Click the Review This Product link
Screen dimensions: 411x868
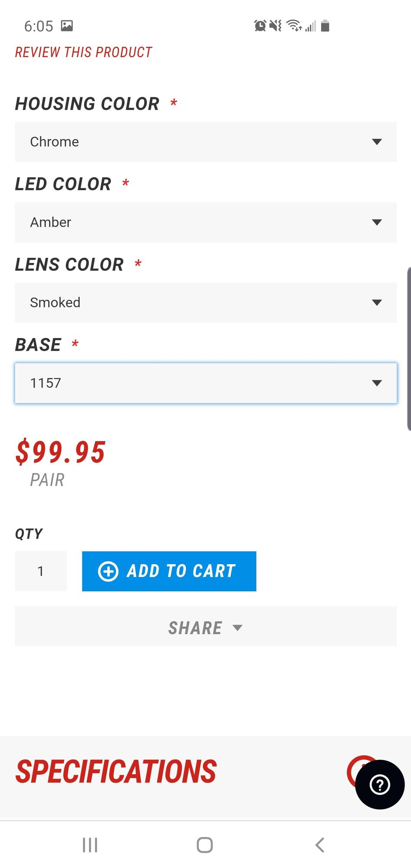(84, 52)
